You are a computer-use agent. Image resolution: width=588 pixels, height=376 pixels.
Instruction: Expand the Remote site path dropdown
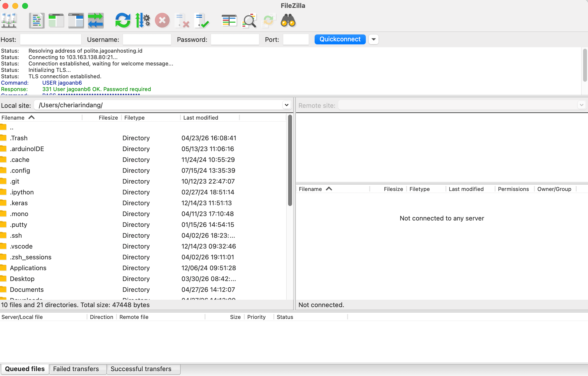(x=581, y=105)
